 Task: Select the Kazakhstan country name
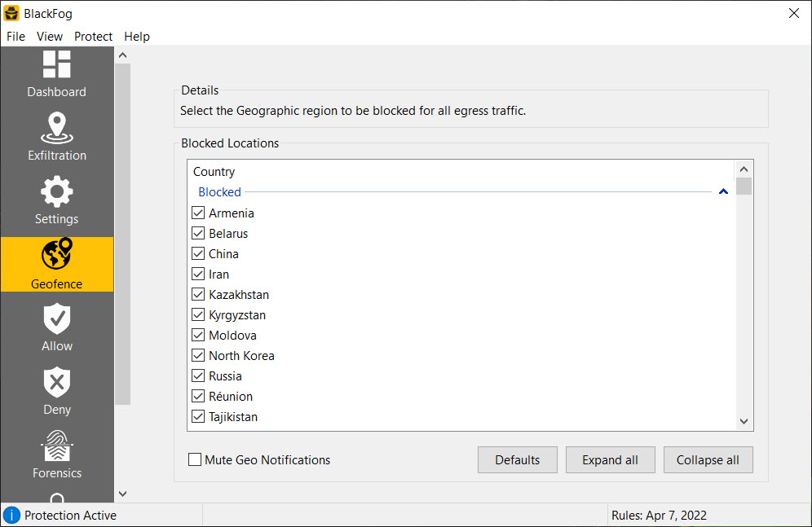tap(239, 295)
